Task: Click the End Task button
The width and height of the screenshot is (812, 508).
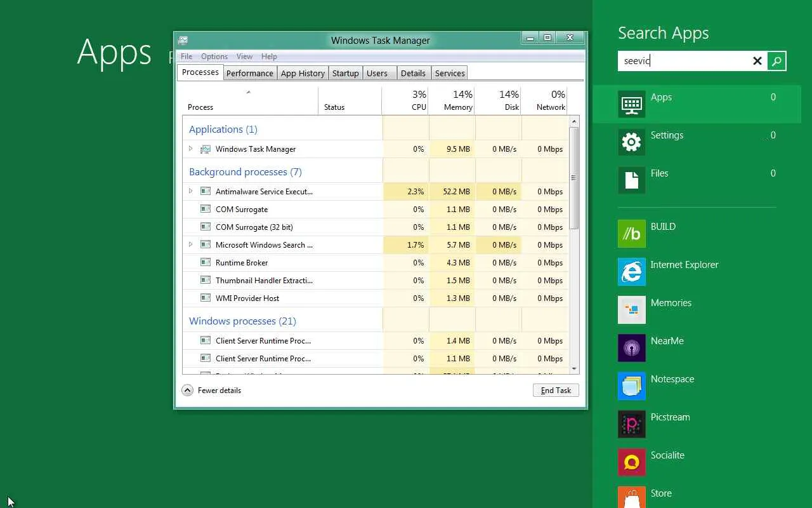Action: pyautogui.click(x=556, y=391)
